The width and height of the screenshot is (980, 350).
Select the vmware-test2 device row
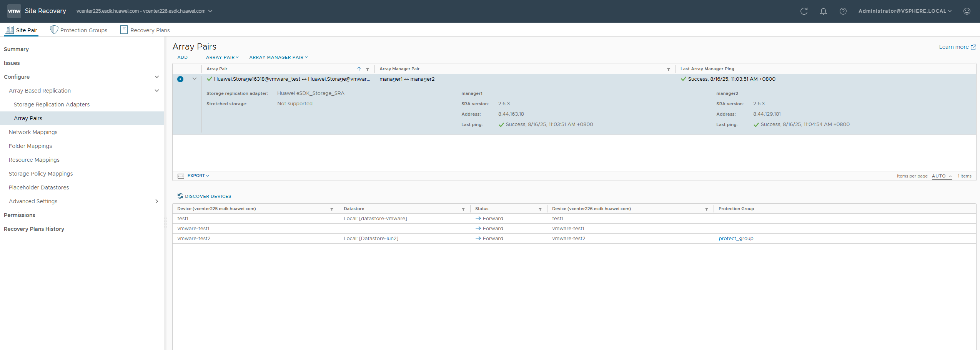click(574, 239)
